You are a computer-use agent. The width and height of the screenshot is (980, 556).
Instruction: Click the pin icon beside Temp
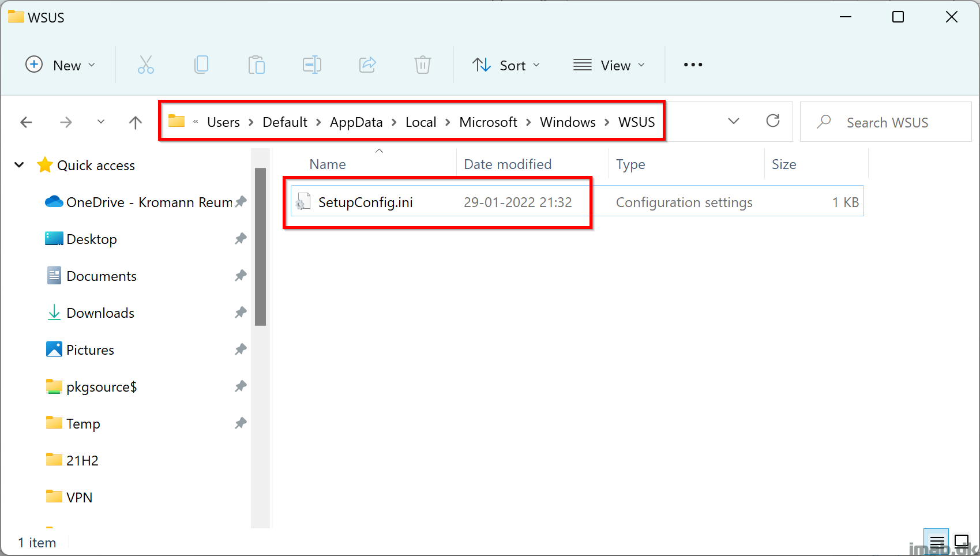pyautogui.click(x=241, y=423)
